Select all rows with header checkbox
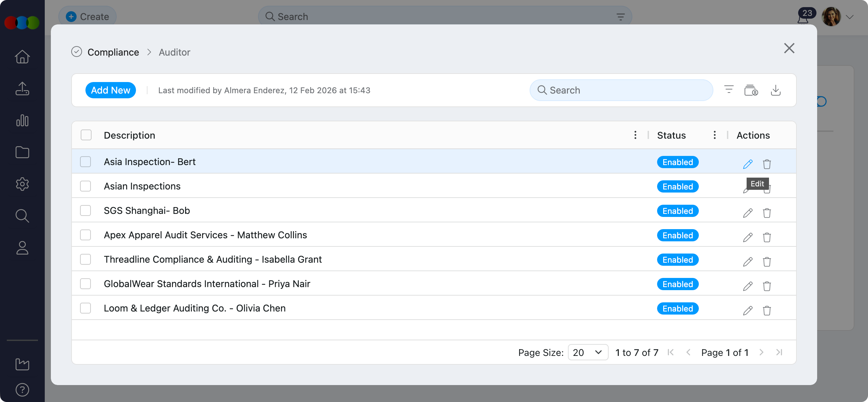 coord(86,135)
